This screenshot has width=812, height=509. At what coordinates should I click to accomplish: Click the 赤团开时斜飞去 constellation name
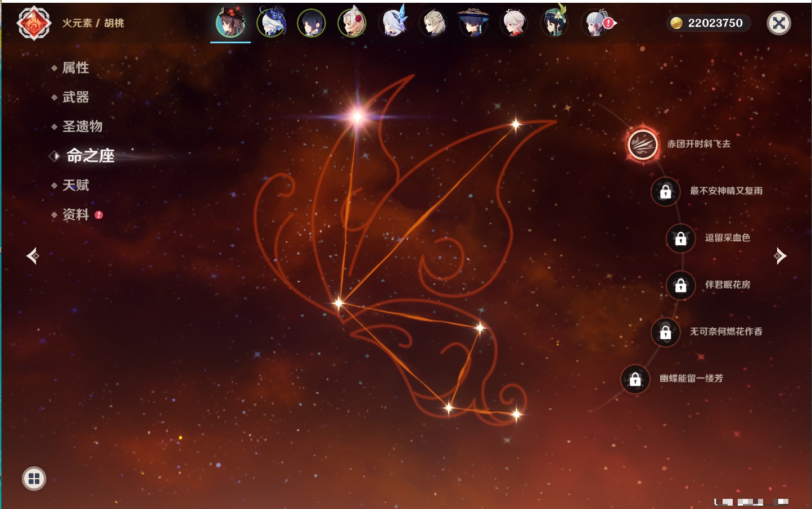point(699,144)
